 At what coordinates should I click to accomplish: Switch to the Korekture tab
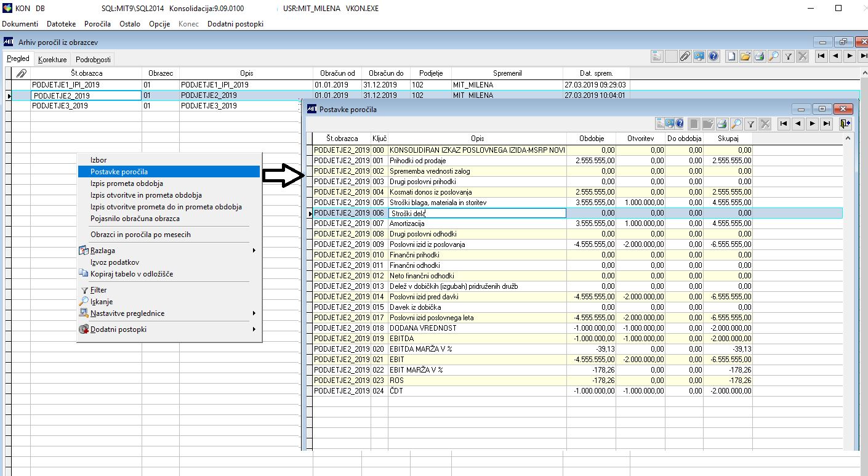pyautogui.click(x=52, y=60)
